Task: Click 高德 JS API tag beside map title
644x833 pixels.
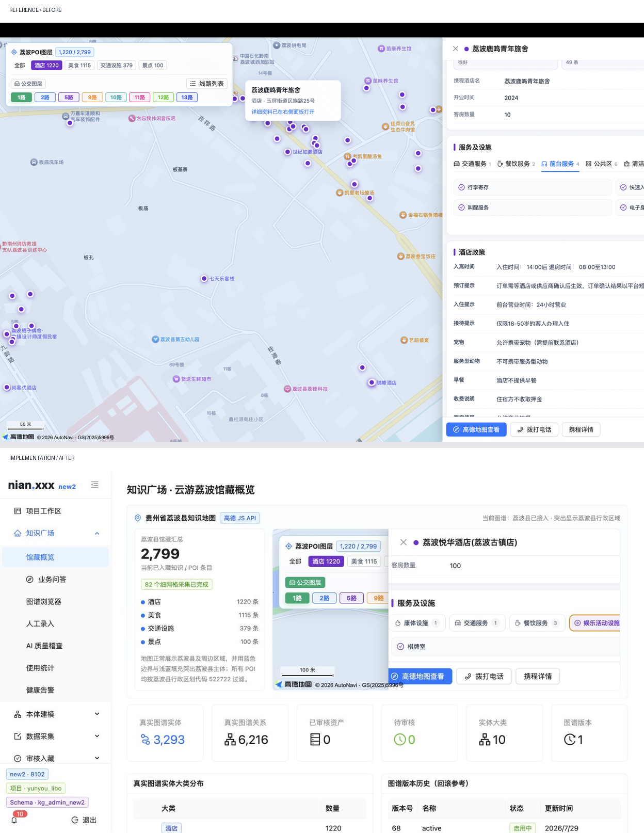Action: click(240, 518)
